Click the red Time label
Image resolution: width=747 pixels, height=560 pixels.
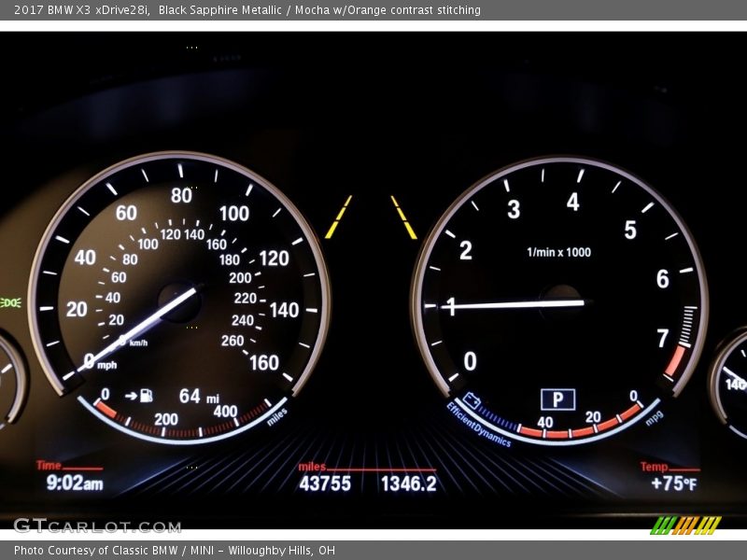pos(49,465)
